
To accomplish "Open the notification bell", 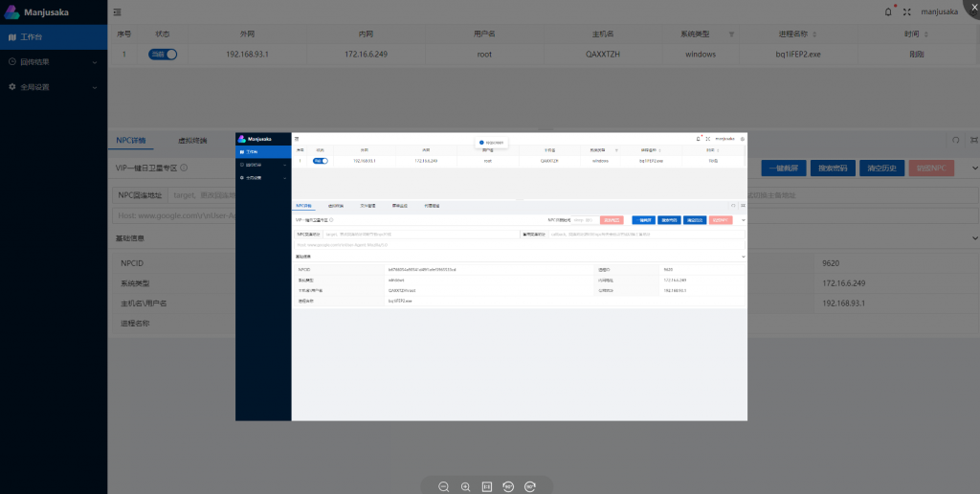I will pyautogui.click(x=888, y=11).
